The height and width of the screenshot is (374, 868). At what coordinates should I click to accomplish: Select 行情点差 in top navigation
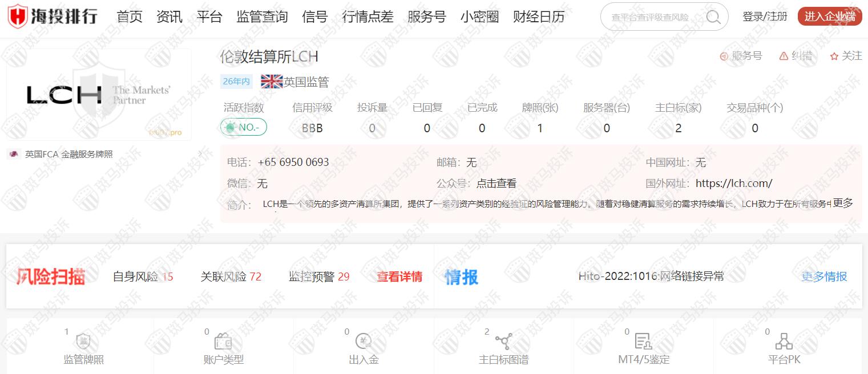[x=368, y=17]
